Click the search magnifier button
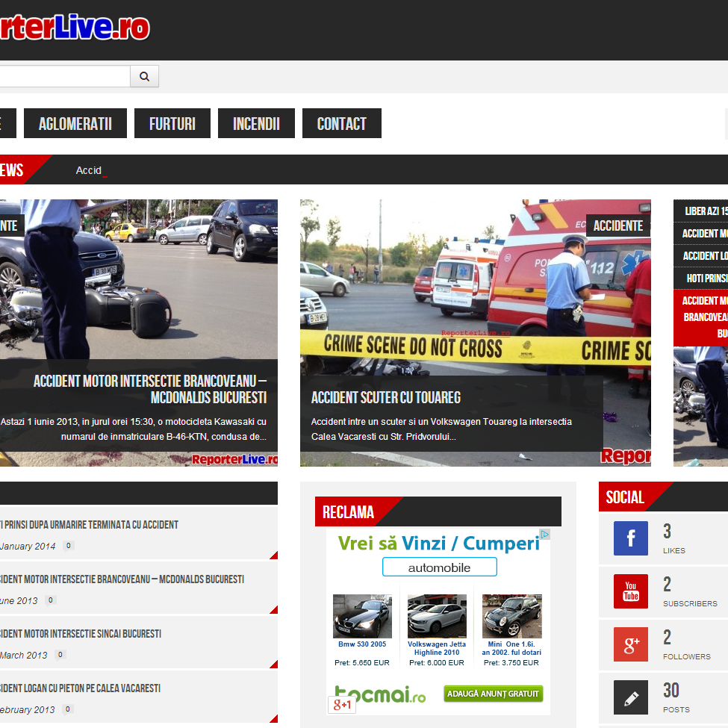This screenshot has width=728, height=728. [144, 76]
